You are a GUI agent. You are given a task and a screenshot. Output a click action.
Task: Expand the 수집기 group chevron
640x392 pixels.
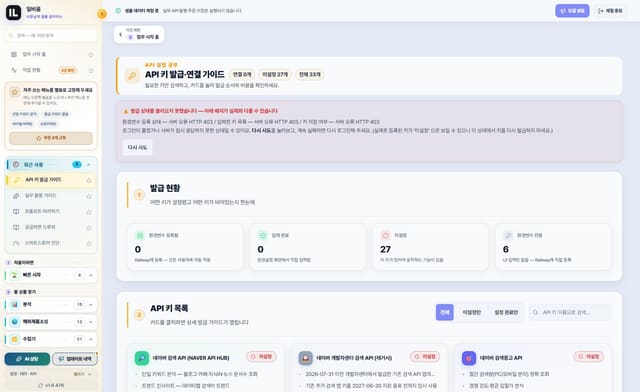coord(91,339)
